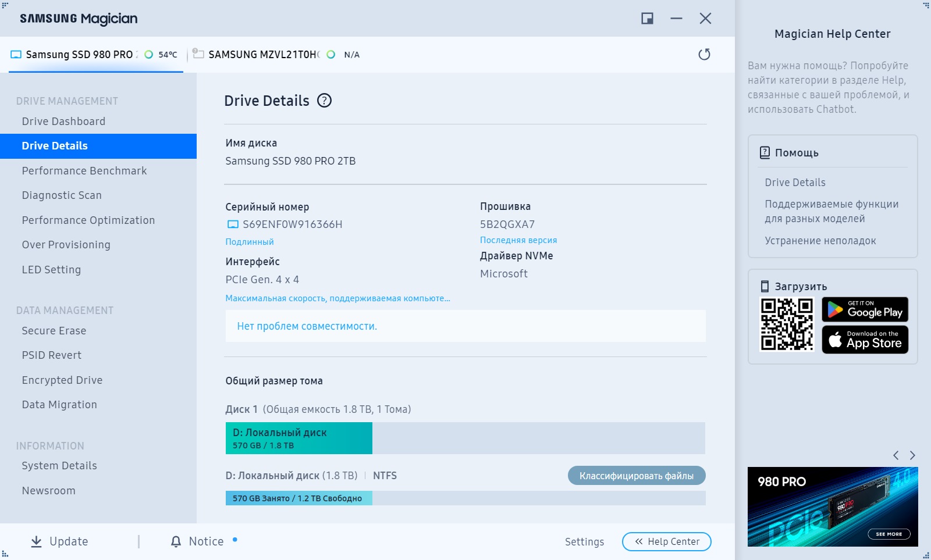Minimize the Magician window
Viewport: 931px width, 560px height.
point(676,19)
